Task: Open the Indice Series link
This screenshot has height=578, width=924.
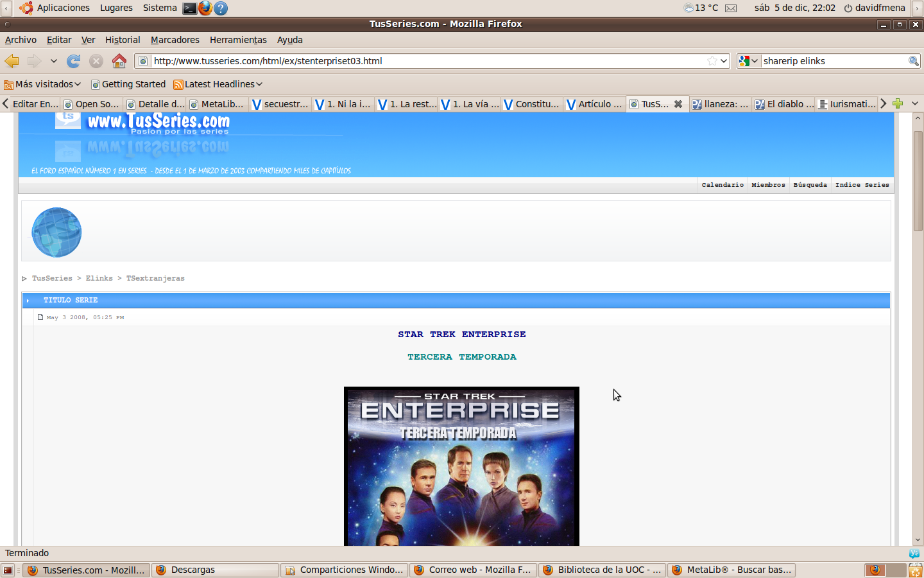Action: point(862,185)
